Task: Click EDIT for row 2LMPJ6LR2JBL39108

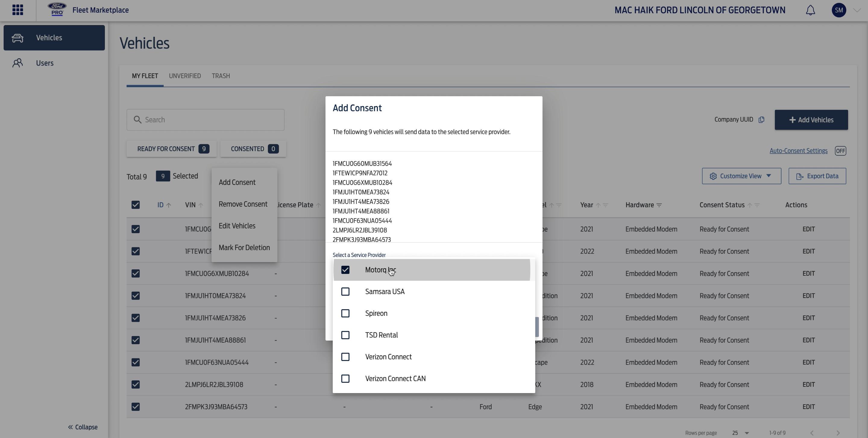Action: coord(808,384)
